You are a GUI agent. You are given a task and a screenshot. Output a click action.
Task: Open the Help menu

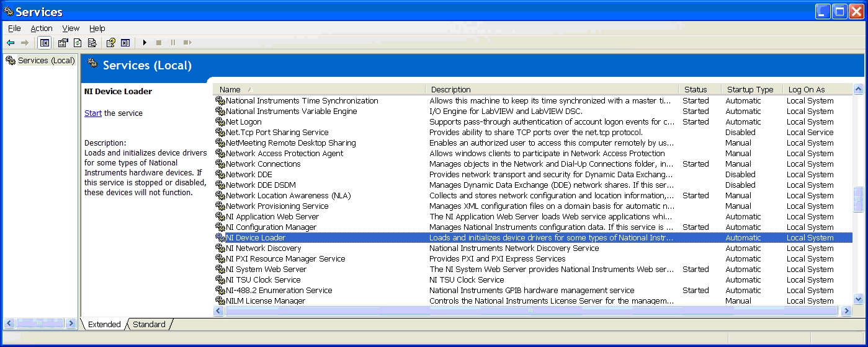97,28
